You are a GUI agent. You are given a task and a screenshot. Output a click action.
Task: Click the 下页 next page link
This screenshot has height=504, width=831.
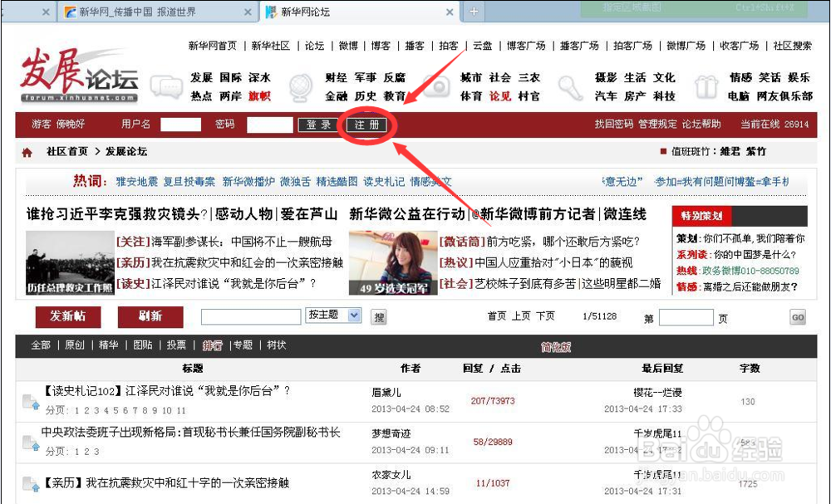545,316
